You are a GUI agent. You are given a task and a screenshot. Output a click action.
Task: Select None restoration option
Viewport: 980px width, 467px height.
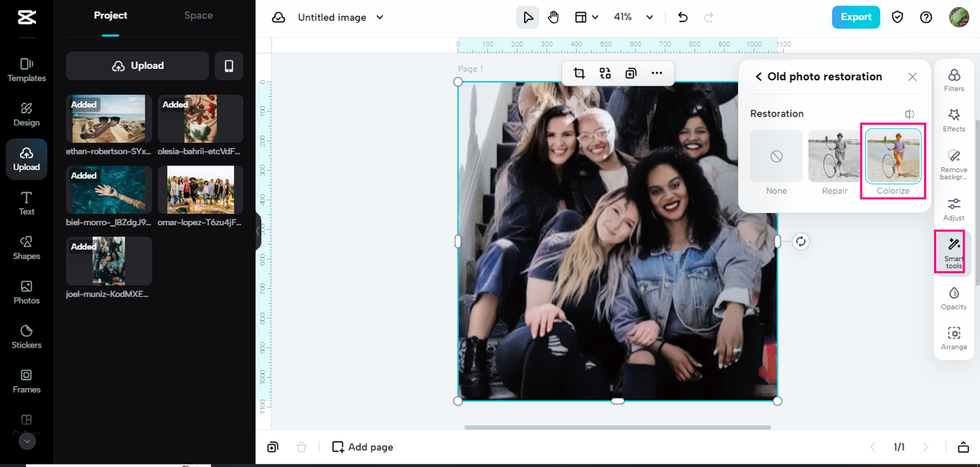pyautogui.click(x=776, y=163)
